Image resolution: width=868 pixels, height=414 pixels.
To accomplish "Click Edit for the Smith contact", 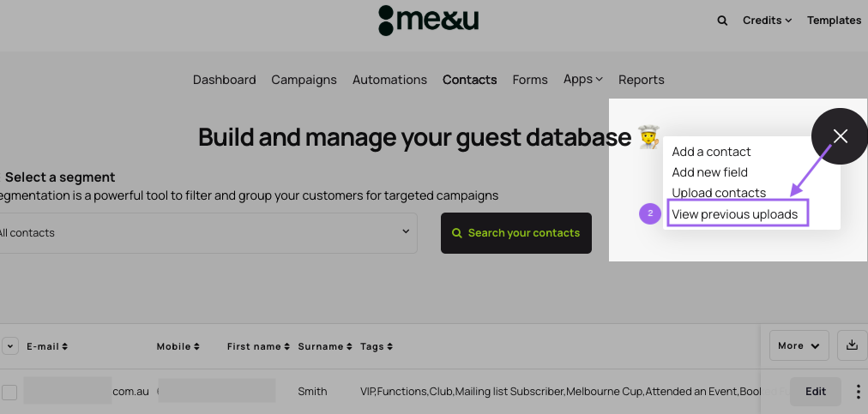I will coord(815,392).
